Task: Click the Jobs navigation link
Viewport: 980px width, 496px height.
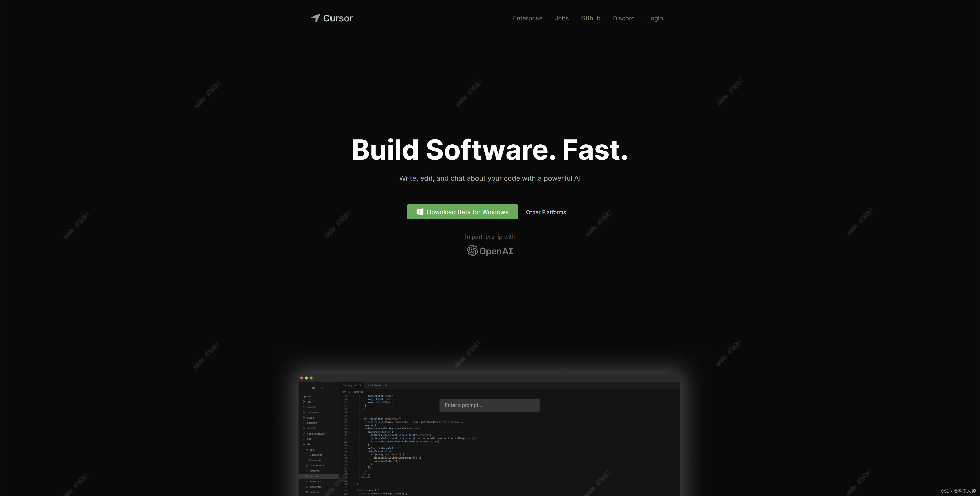Action: pyautogui.click(x=561, y=18)
